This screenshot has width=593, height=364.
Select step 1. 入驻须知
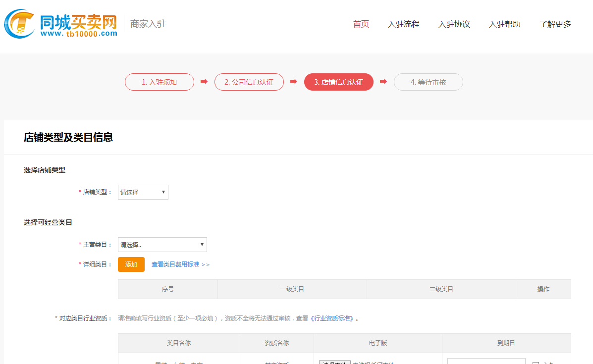[x=159, y=82]
